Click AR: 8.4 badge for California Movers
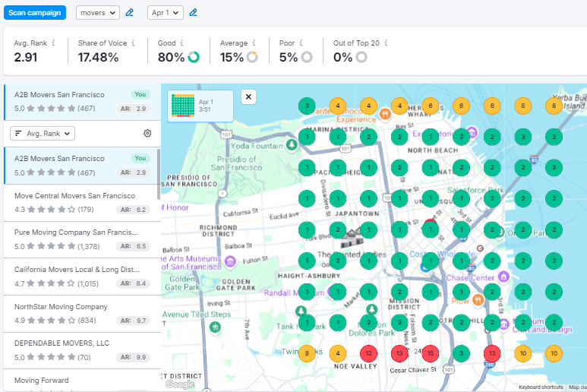The width and height of the screenshot is (587, 392). (x=133, y=283)
